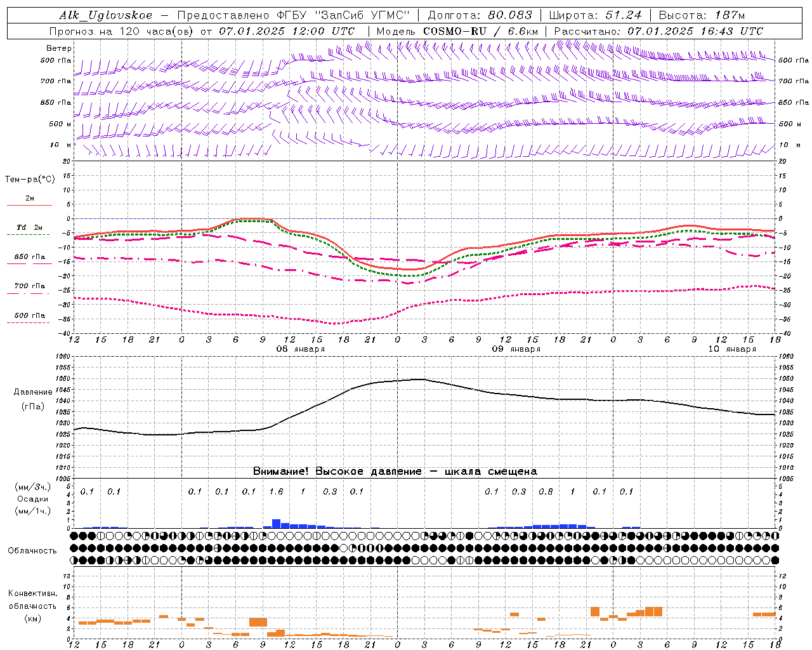
Task: Click the Конвективн. convective cloud label
Action: [x=32, y=594]
